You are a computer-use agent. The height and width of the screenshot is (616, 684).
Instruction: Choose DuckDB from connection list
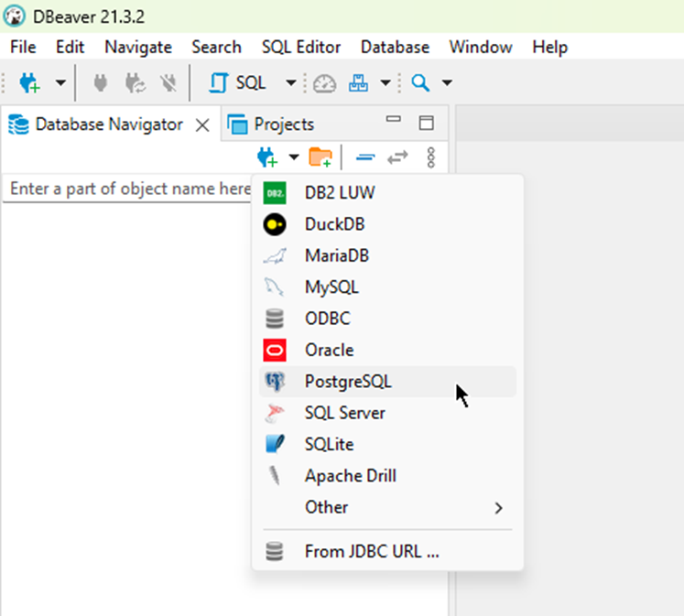click(x=388, y=224)
